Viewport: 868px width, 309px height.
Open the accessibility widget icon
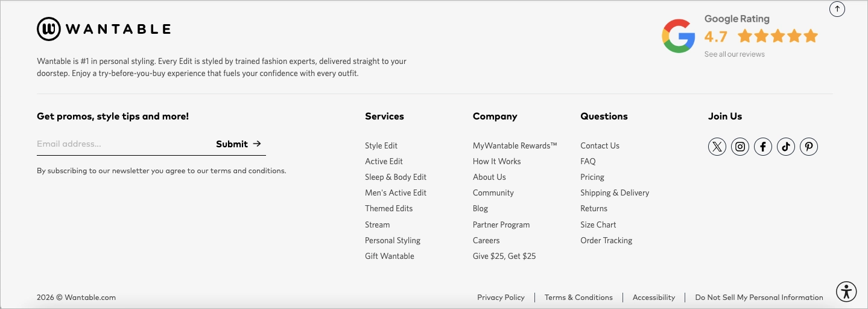pyautogui.click(x=846, y=292)
